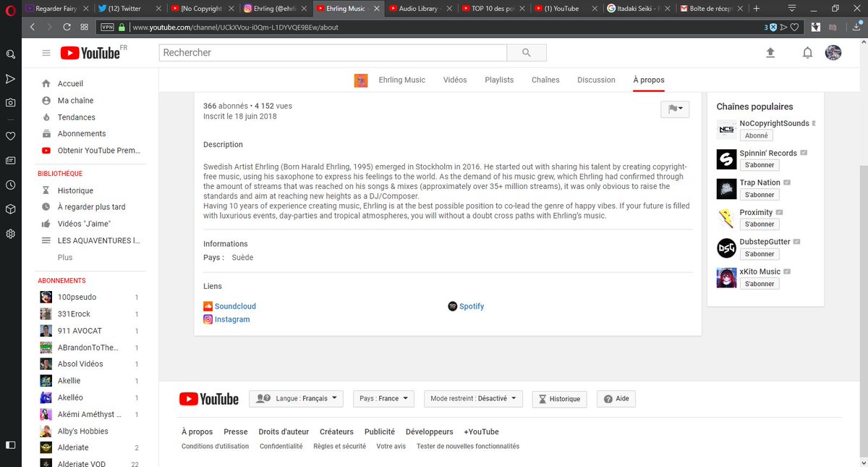Viewport: 868px width, 467px height.
Task: Open the report flag dropdown
Action: coord(675,109)
